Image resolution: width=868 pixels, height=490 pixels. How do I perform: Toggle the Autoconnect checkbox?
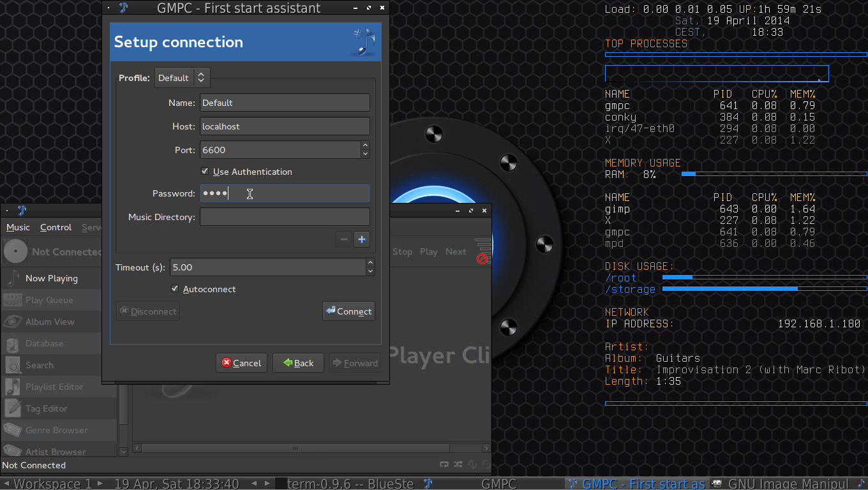coord(175,289)
